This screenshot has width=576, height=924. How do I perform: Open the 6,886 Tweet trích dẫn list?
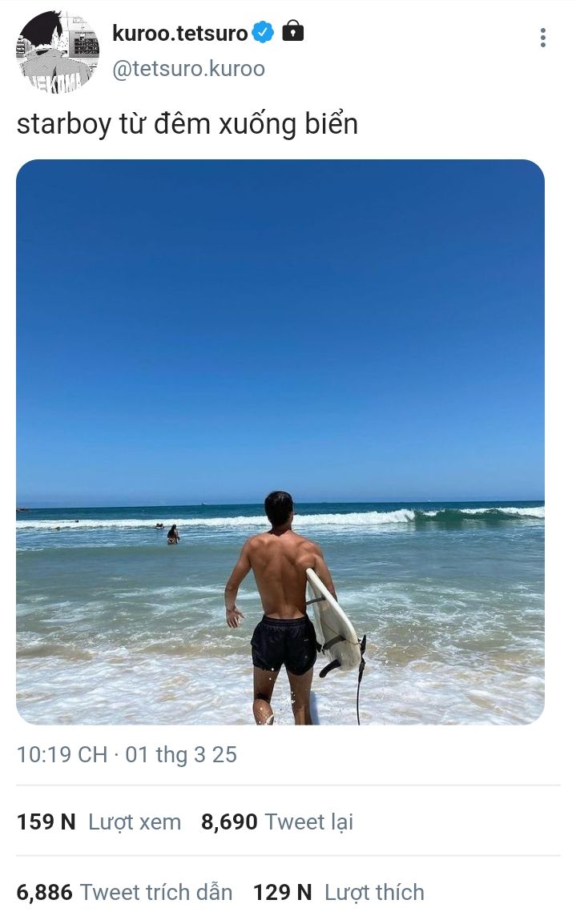click(124, 892)
